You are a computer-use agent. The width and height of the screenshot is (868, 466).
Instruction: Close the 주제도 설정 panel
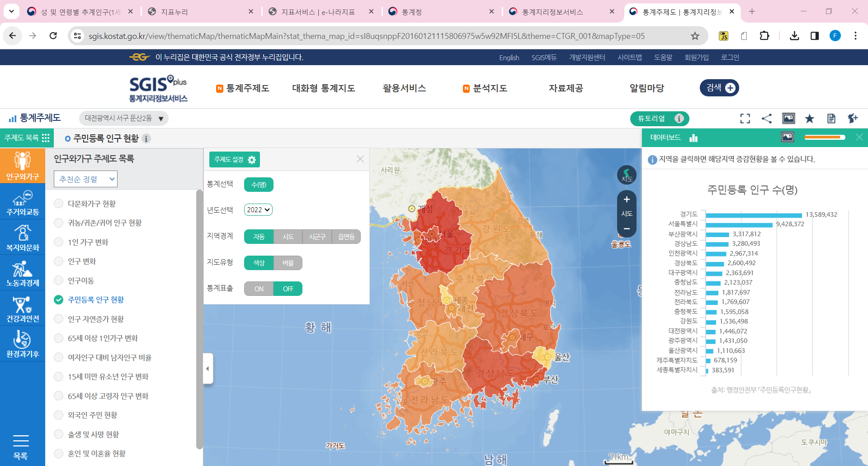click(x=360, y=159)
